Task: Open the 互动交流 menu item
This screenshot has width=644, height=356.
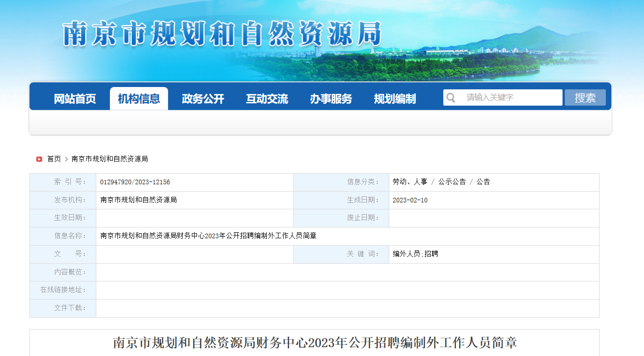Action: click(267, 99)
